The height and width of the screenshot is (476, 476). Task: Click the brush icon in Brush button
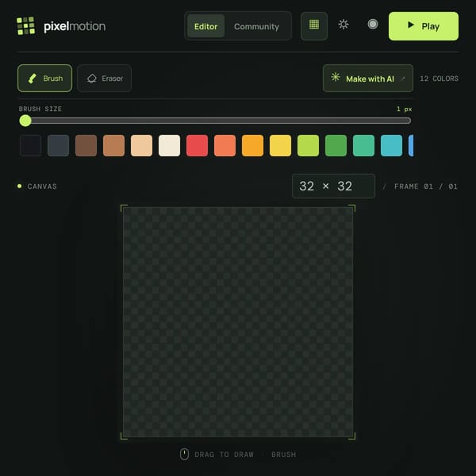point(33,79)
